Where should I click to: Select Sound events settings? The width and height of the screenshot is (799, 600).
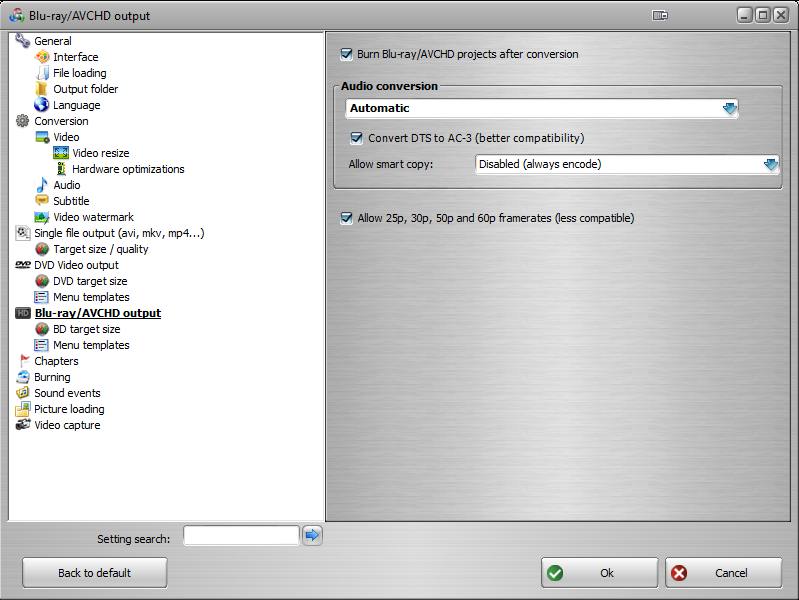coord(67,393)
